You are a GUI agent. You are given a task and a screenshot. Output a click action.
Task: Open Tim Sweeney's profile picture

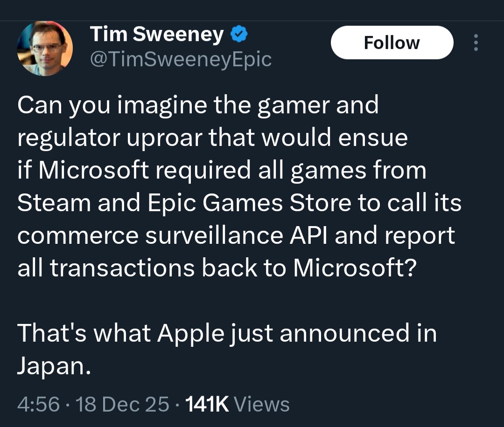click(x=45, y=48)
